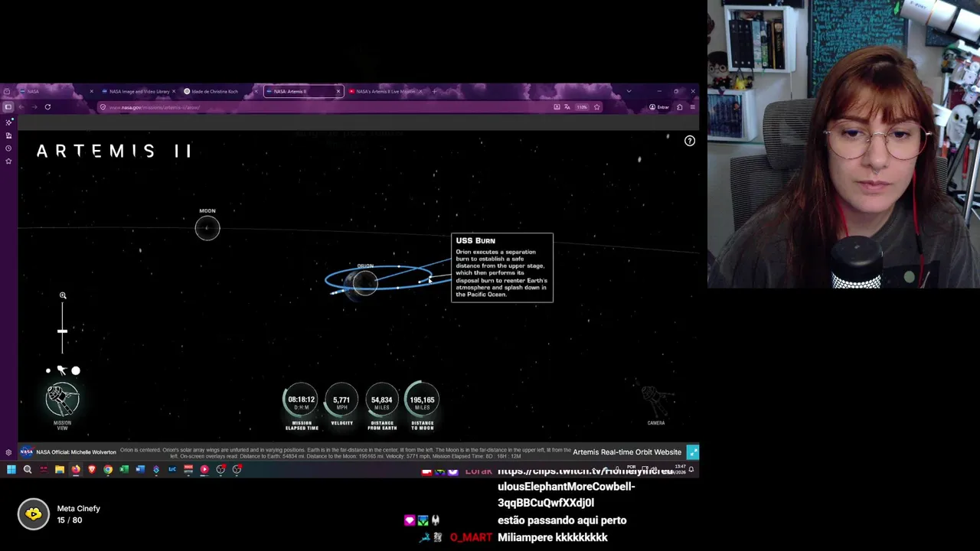Click the expand icon beside Artemis Real-time Orbit Website
980x551 pixels.
693,452
